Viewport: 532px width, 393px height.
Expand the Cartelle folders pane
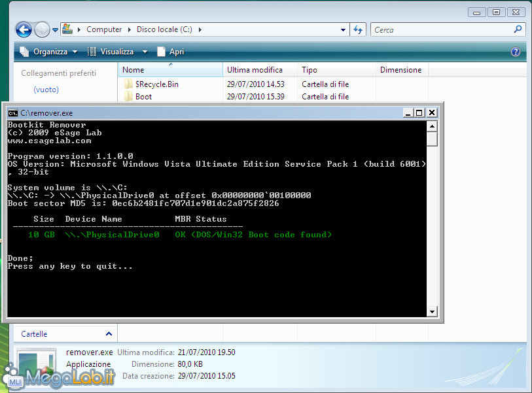click(109, 333)
